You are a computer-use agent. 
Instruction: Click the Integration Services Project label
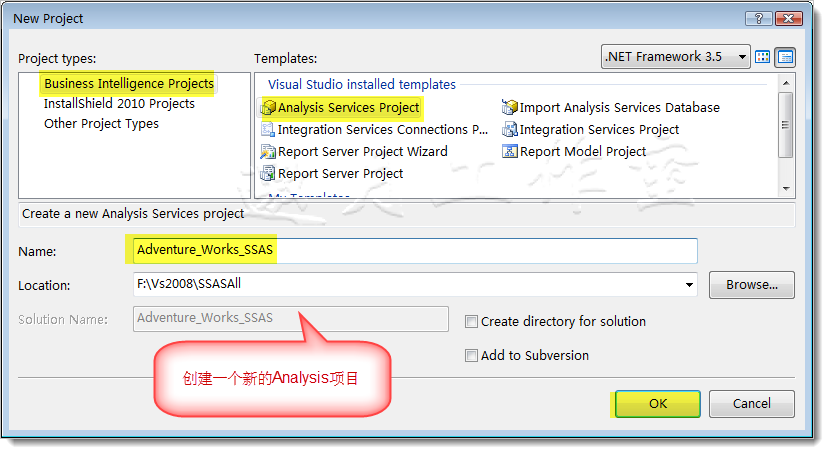coord(600,129)
